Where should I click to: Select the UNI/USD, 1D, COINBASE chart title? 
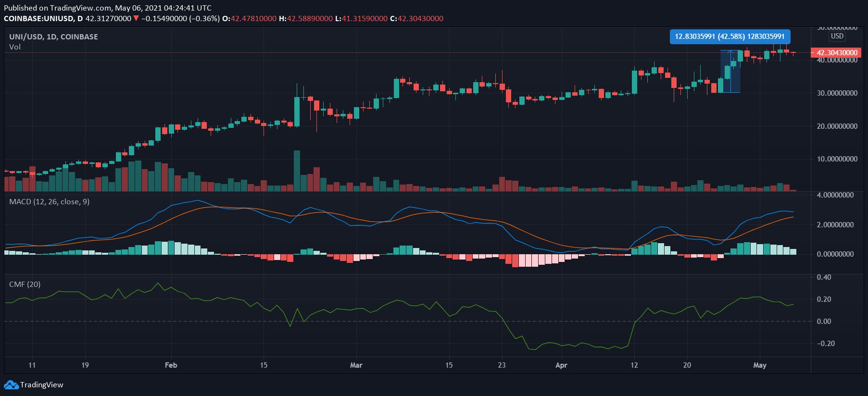53,37
